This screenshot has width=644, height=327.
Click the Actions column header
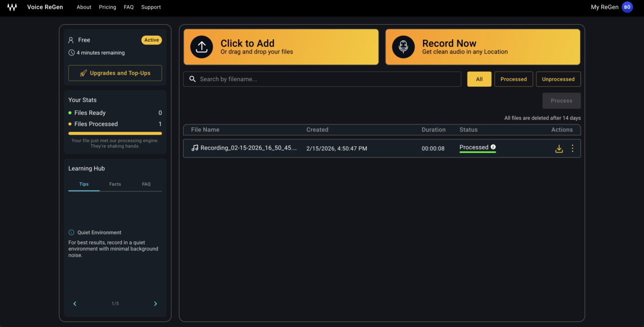562,129
